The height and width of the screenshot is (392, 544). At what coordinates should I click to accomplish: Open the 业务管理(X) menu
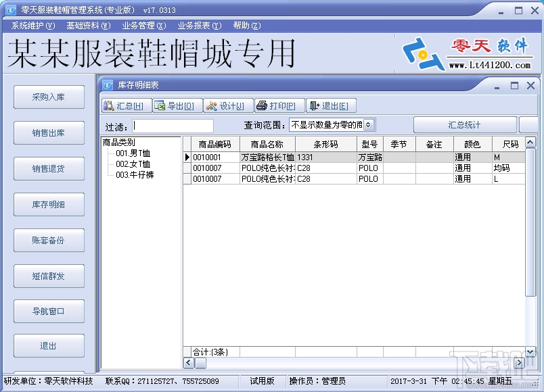click(x=144, y=26)
